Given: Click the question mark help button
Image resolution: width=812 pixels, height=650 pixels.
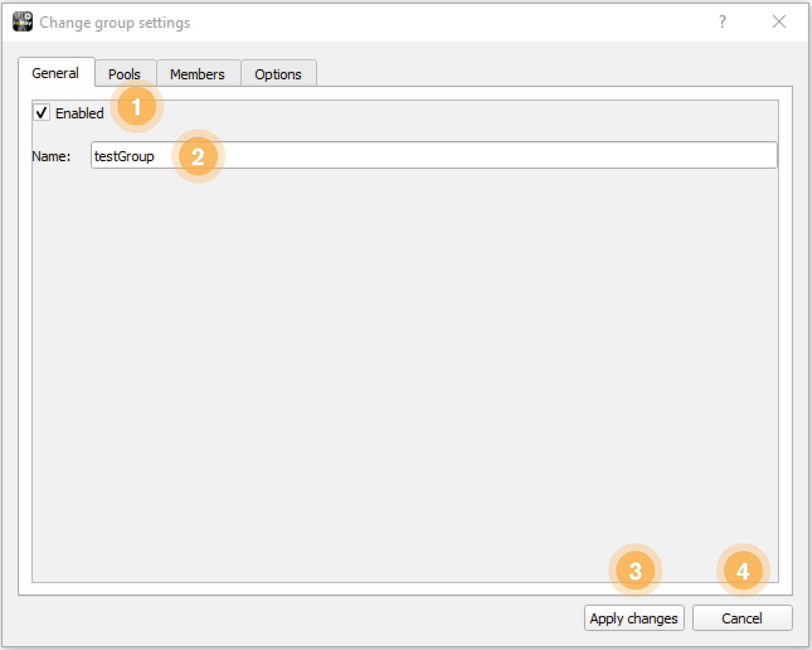Looking at the screenshot, I should click(x=722, y=22).
